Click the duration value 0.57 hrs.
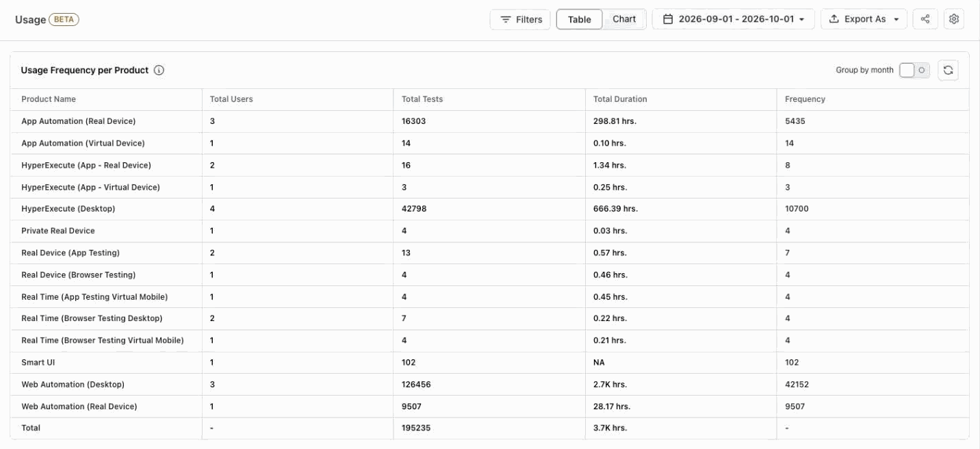The image size is (980, 449). click(x=610, y=253)
